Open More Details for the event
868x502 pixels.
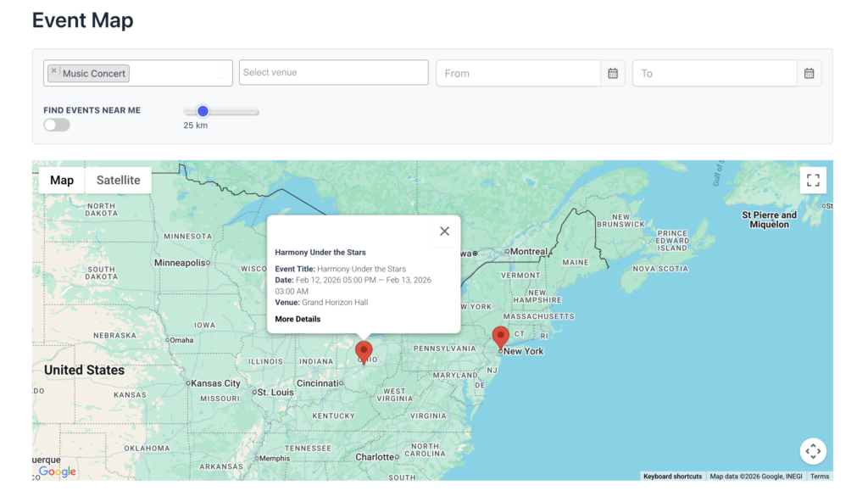click(298, 319)
